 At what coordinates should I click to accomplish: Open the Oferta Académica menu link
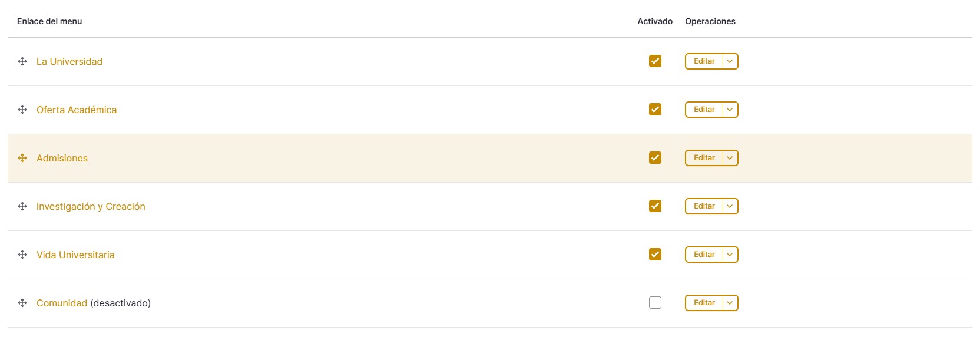77,110
